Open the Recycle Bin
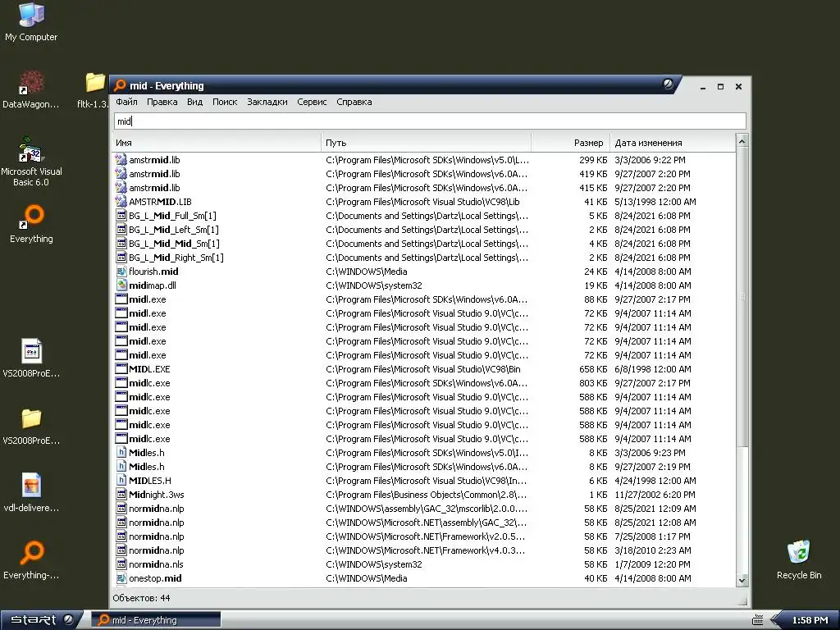840x630 pixels. tap(799, 559)
